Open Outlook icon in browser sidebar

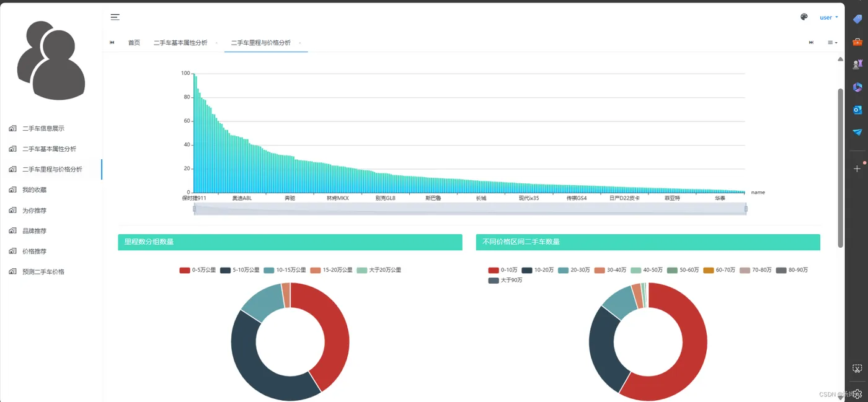[x=857, y=110]
